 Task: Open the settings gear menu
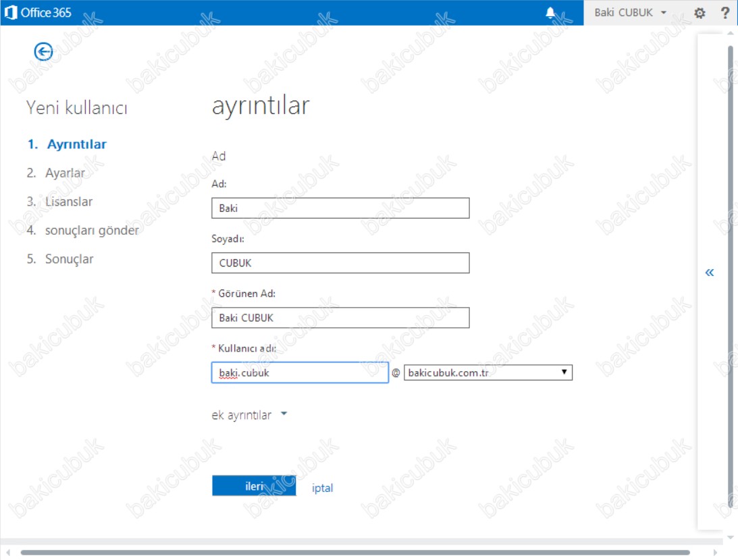click(x=700, y=13)
